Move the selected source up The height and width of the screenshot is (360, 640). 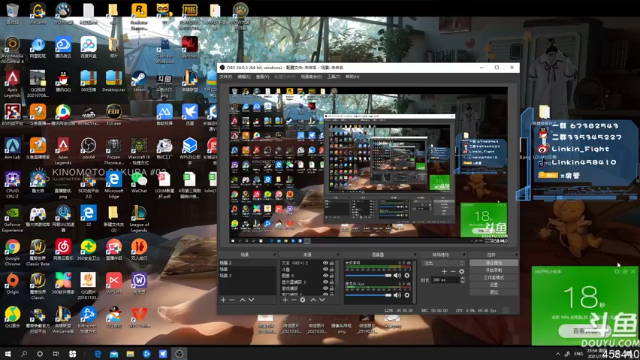[x=313, y=300]
